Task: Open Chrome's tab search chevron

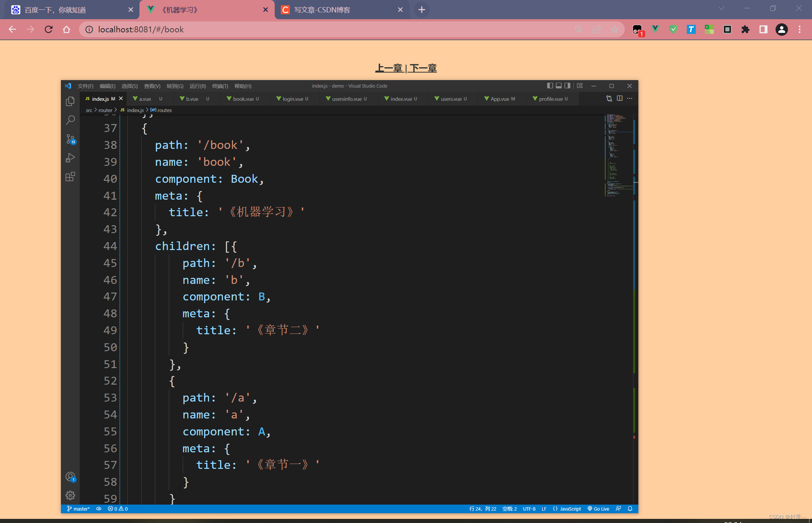Action: pyautogui.click(x=721, y=8)
